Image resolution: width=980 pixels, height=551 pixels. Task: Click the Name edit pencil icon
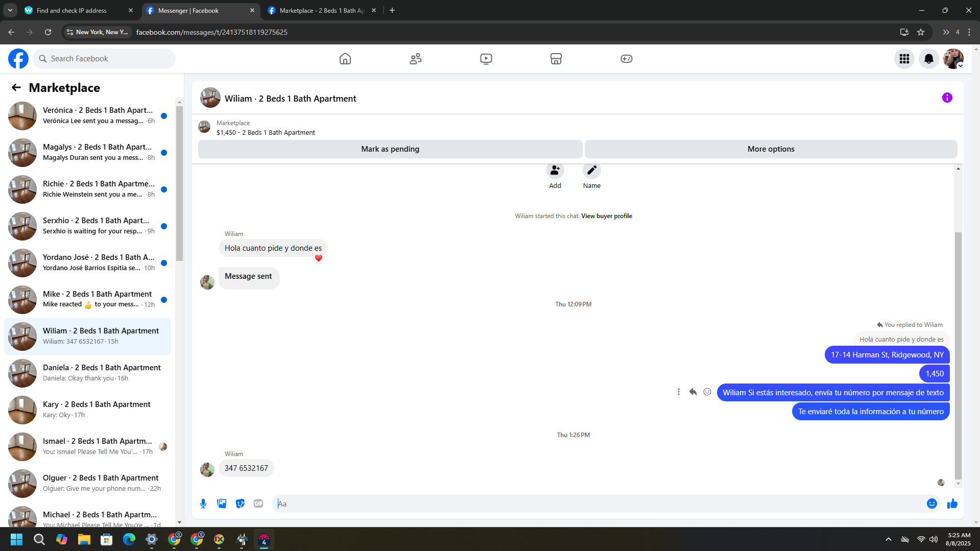(x=592, y=171)
